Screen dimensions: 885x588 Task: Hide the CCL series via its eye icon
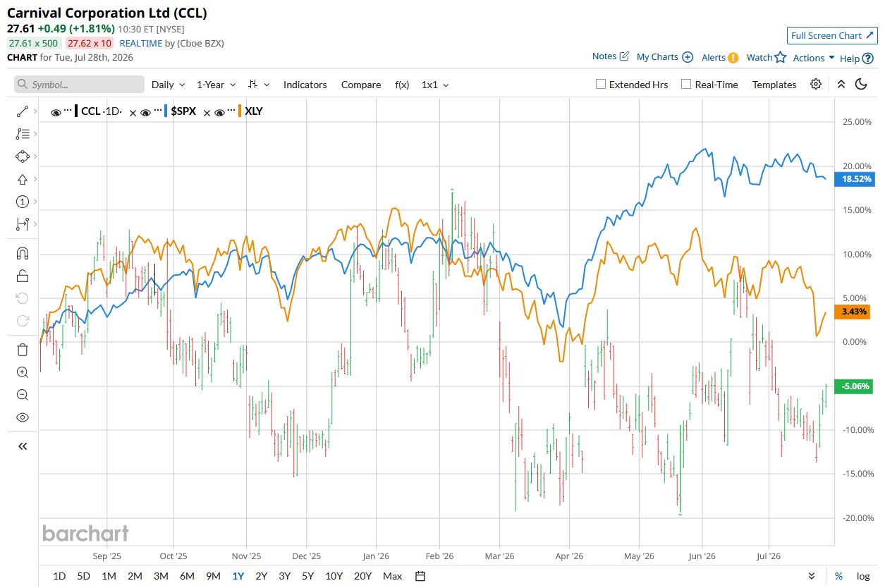[56, 111]
